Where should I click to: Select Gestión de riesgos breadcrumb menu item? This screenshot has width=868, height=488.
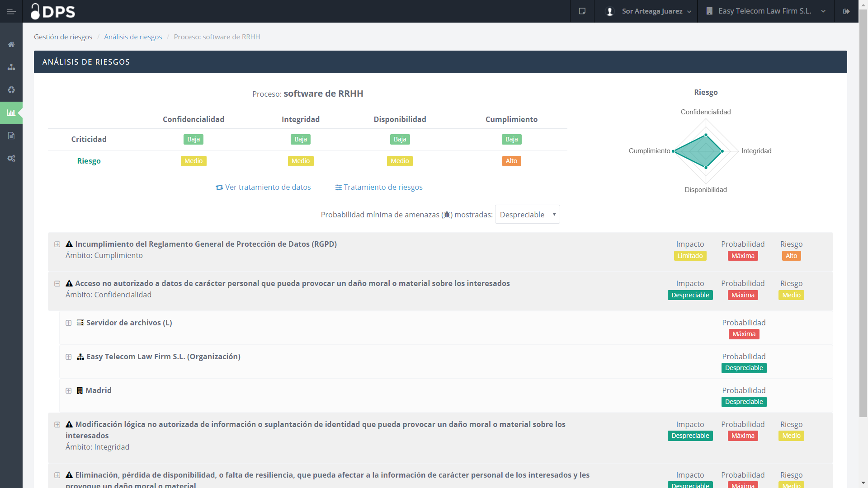pyautogui.click(x=63, y=37)
